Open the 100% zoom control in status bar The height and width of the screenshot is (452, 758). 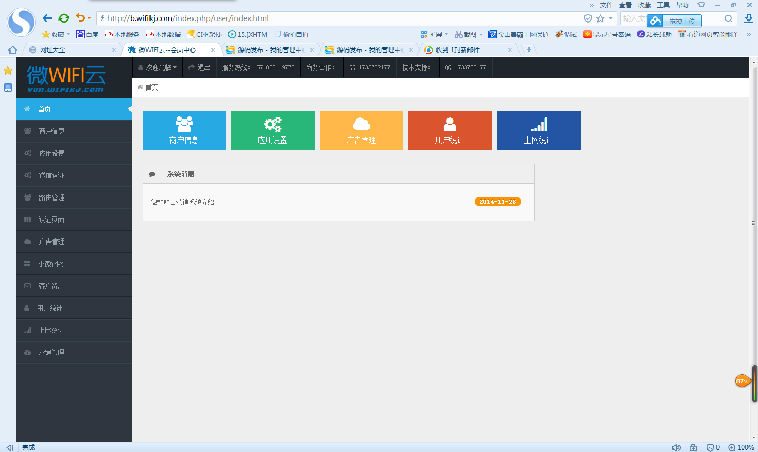(742, 448)
